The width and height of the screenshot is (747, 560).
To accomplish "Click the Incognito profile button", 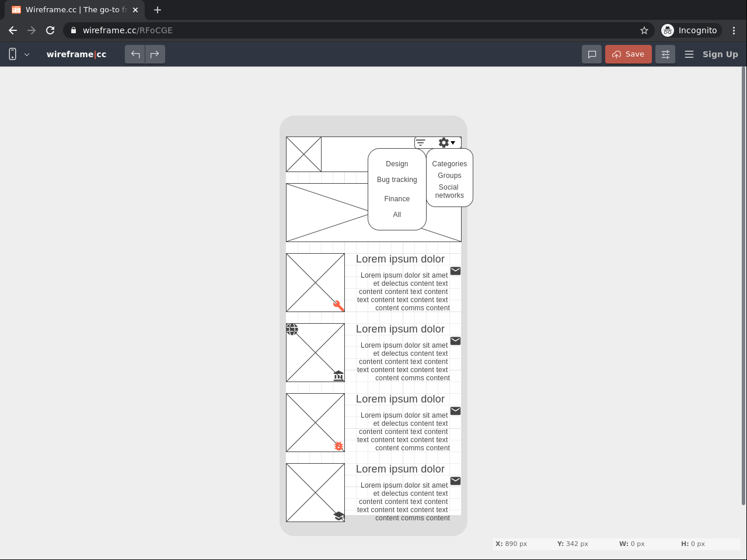I will pos(691,30).
